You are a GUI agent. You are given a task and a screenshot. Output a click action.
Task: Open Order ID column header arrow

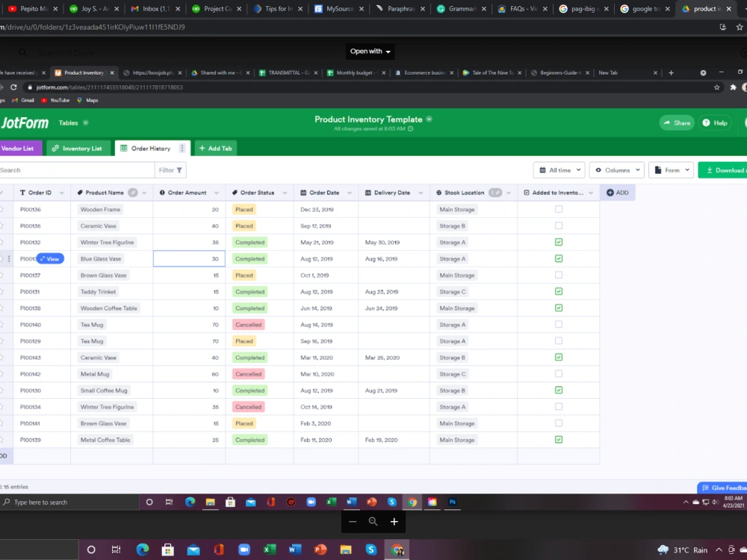61,193
